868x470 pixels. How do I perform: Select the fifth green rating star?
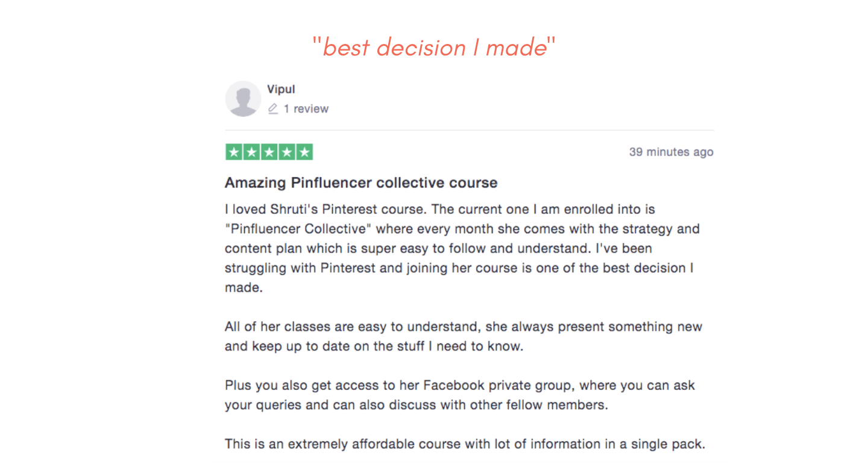pos(304,152)
